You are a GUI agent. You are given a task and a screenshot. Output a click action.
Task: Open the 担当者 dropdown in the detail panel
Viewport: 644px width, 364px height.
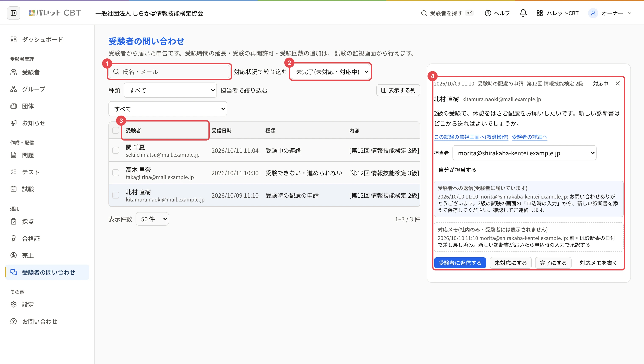tap(524, 153)
